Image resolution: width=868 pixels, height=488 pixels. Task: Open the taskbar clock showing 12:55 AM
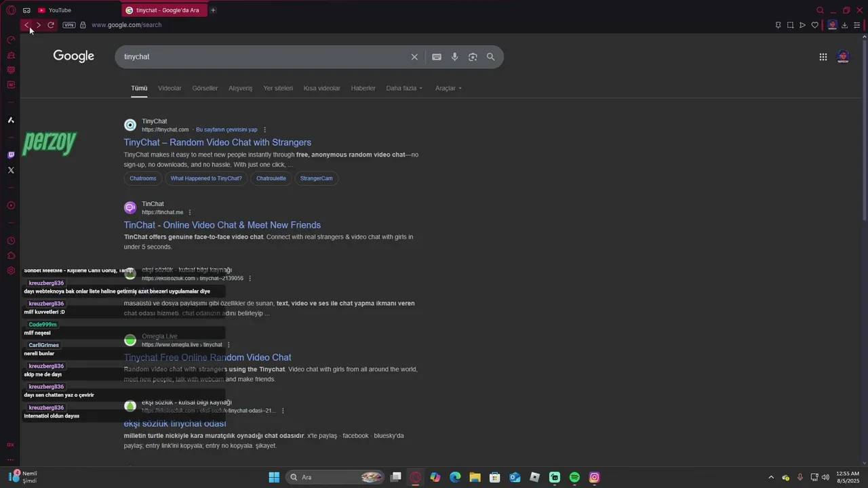[x=848, y=477]
